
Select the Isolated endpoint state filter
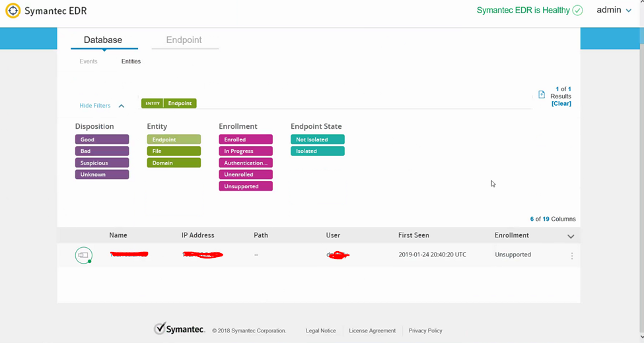(318, 151)
